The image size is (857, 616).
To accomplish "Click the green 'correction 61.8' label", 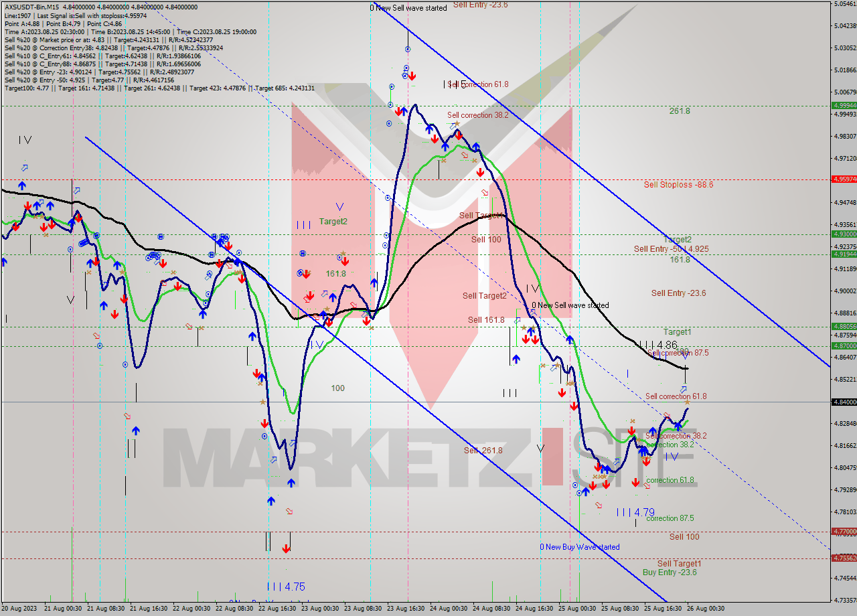I will (670, 479).
